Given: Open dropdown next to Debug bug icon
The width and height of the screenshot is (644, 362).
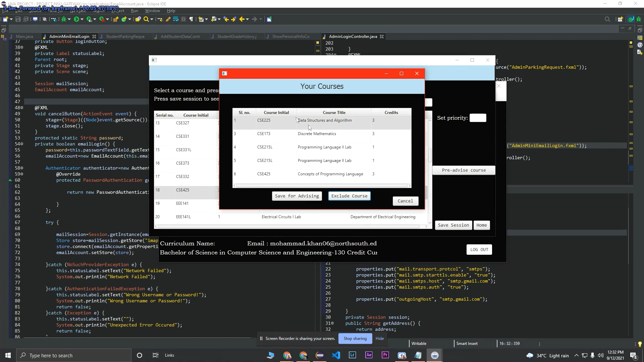Looking at the screenshot, I should coord(69,19).
